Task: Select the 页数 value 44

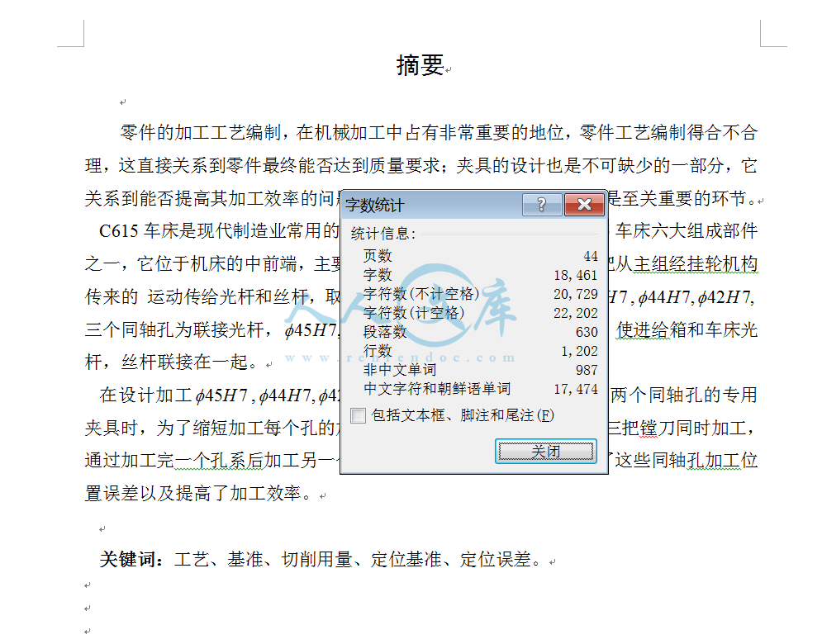Action: 591,256
